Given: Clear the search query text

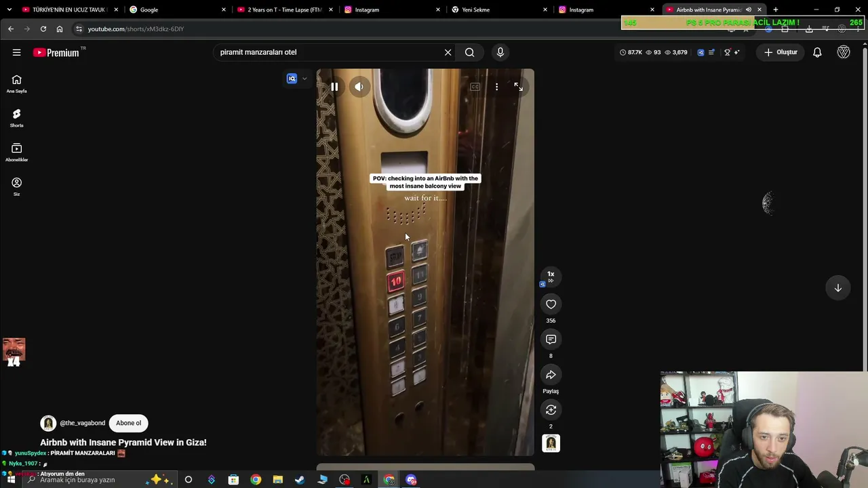Looking at the screenshot, I should (x=448, y=52).
